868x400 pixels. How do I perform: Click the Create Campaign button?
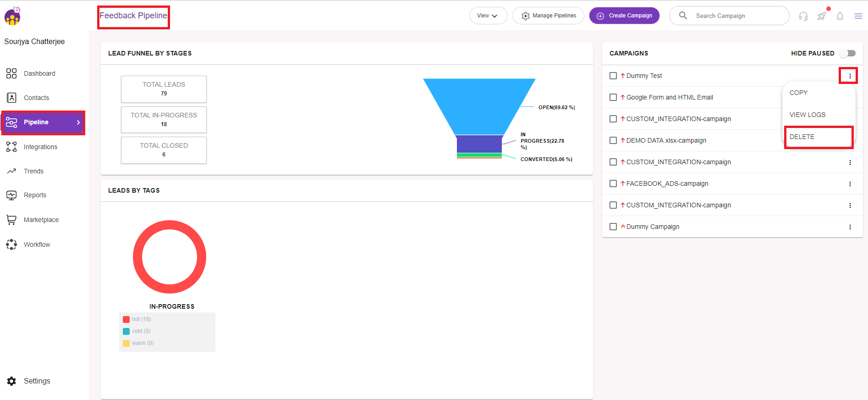coord(624,16)
